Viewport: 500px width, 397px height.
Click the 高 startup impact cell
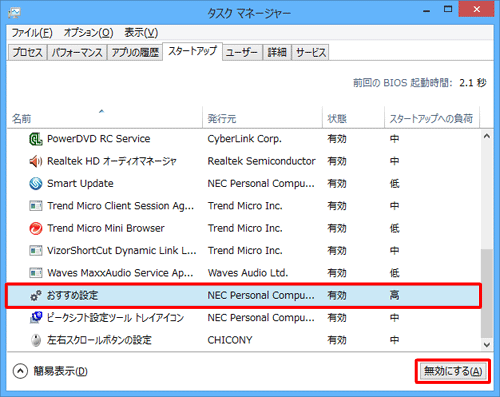394,295
